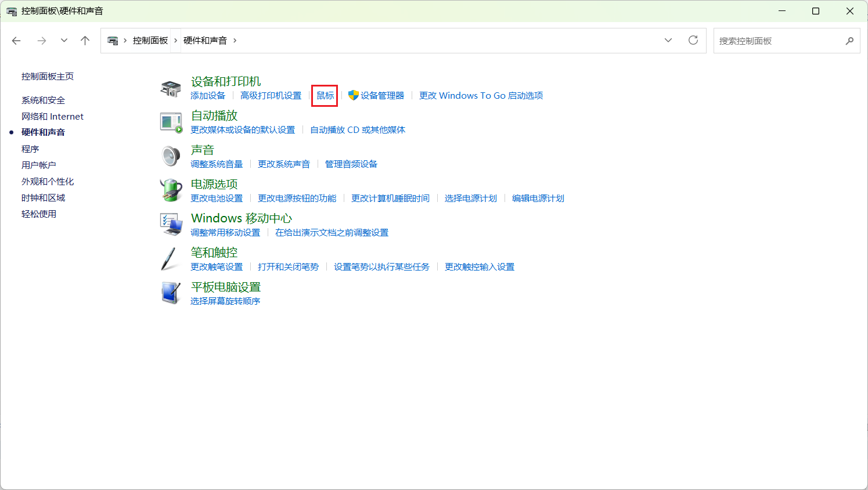This screenshot has height=490, width=868.
Task: Expand the address bar history dropdown
Action: point(668,40)
